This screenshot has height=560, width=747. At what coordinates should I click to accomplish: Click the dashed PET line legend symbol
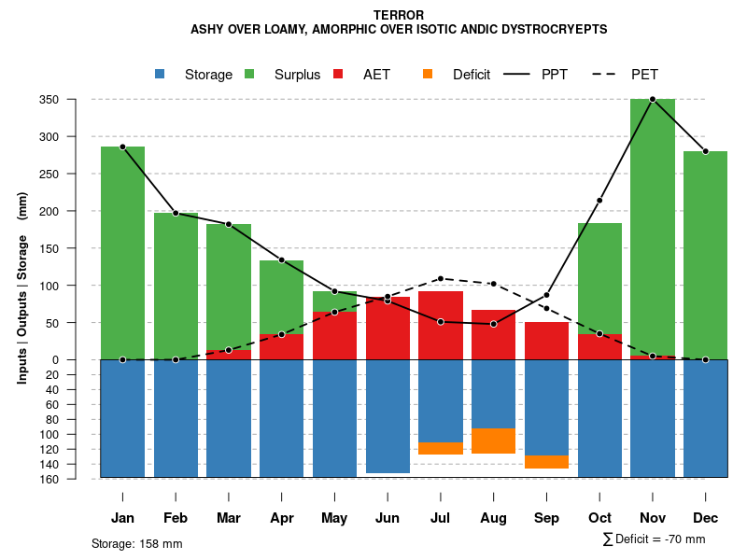click(607, 75)
